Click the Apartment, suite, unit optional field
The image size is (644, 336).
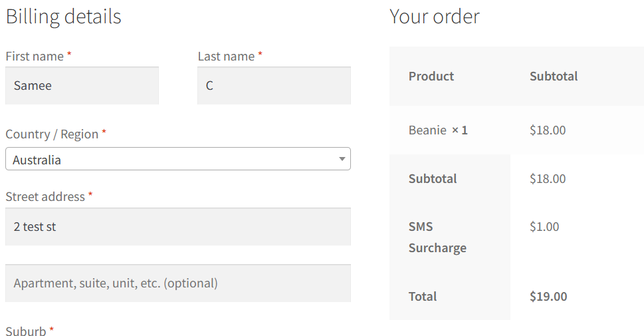178,283
